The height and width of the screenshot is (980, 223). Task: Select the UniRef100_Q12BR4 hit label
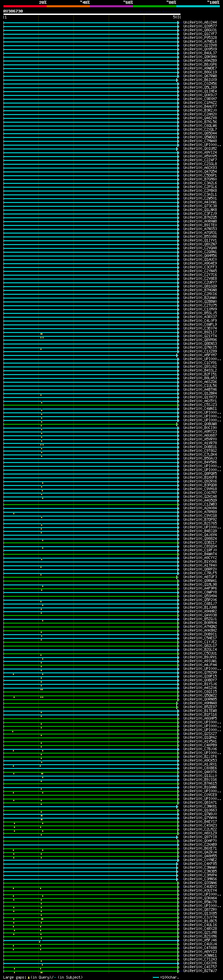coord(200,394)
